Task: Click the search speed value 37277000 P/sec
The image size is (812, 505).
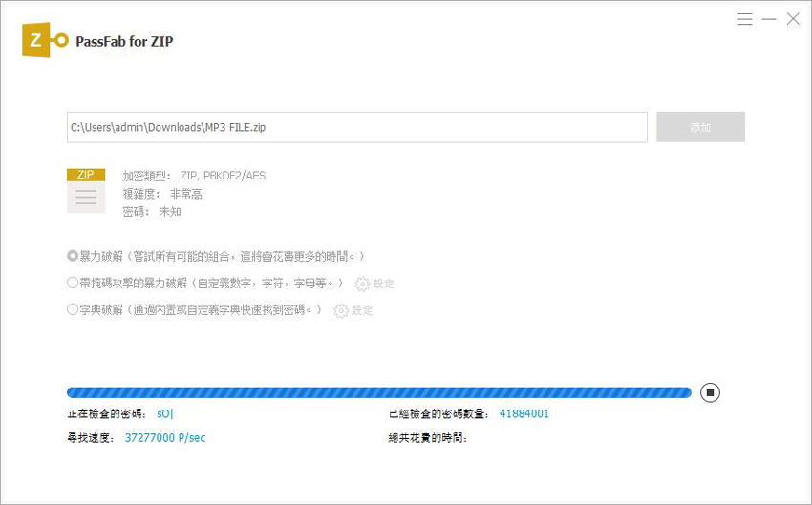Action: point(165,438)
